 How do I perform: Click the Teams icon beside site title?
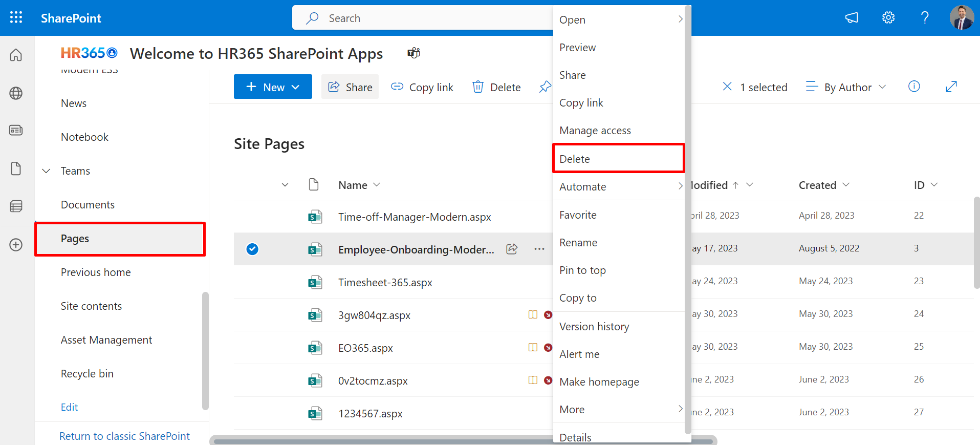point(413,53)
